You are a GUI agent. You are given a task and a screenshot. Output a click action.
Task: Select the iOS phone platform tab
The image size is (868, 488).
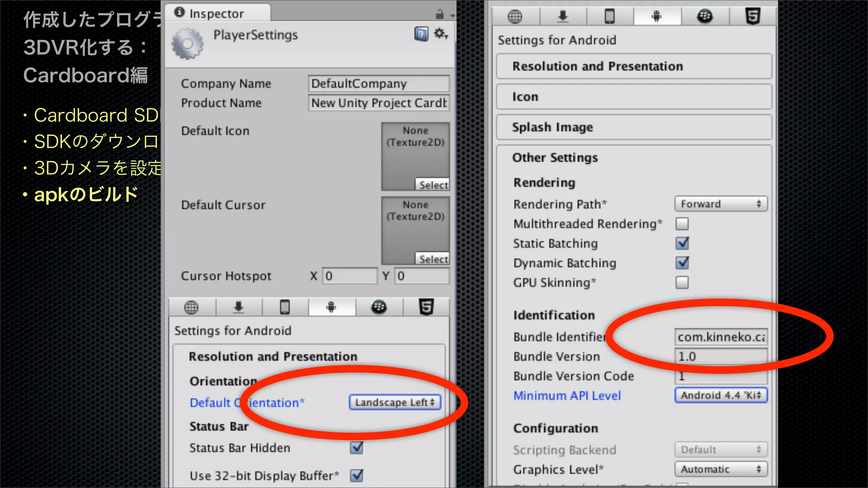click(285, 307)
